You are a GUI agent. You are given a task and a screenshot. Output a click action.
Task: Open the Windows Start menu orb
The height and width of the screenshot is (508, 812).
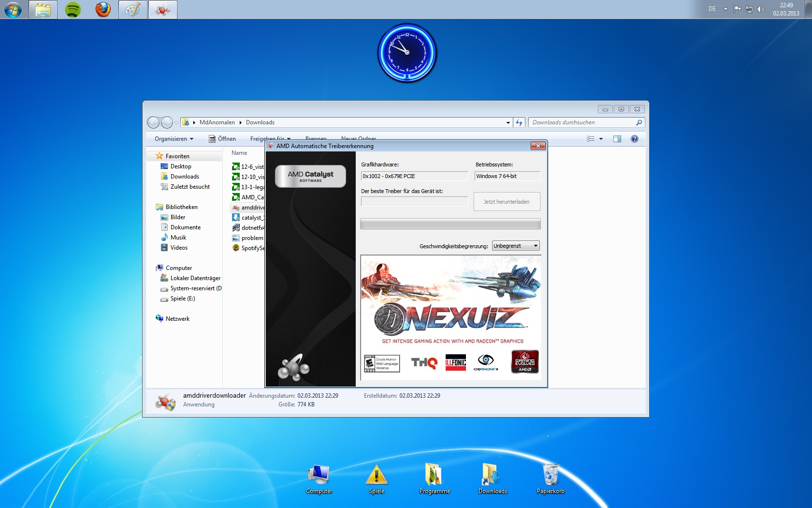tap(13, 10)
